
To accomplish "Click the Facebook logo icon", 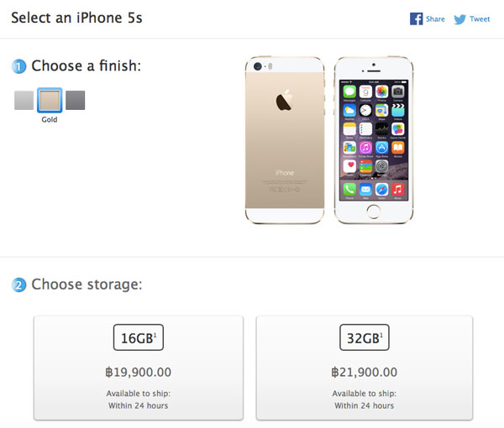I will pyautogui.click(x=416, y=19).
